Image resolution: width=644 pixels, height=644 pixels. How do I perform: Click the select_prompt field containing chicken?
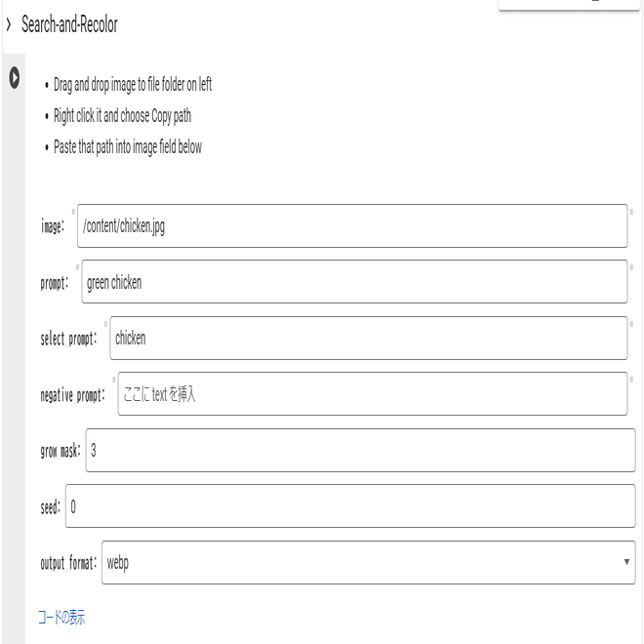369,338
